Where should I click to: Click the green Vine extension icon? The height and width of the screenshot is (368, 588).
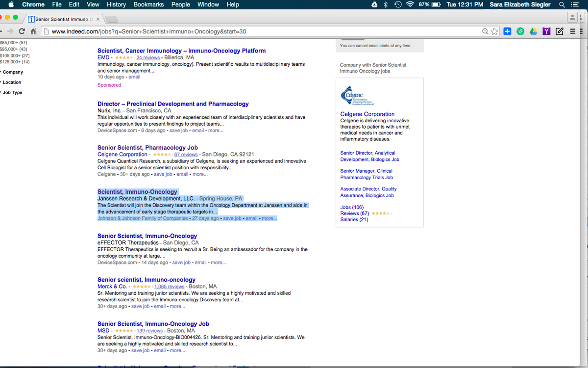tap(520, 31)
